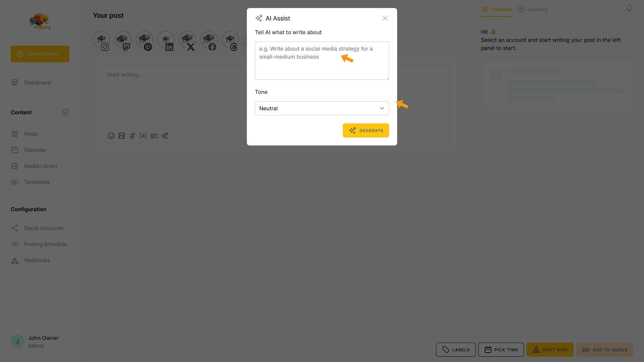Expand the Tone dropdown showing Neutral

click(322, 108)
